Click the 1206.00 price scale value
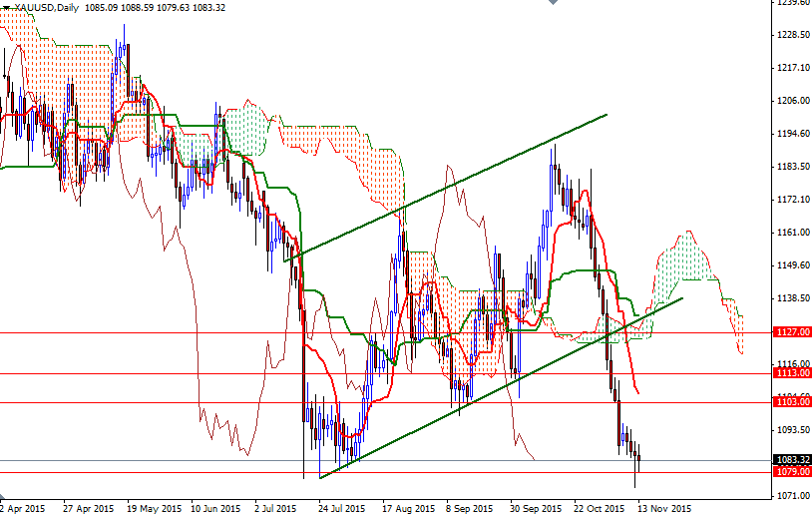Screen dimensions: 812x515 coord(793,101)
